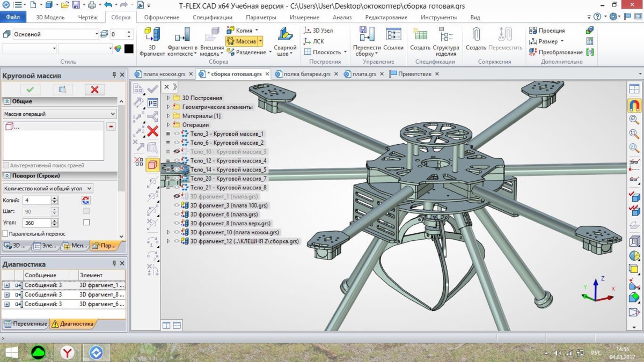The image size is (644, 362).
Task: Click the preview button in Круговой массив panel
Action: [x=62, y=90]
